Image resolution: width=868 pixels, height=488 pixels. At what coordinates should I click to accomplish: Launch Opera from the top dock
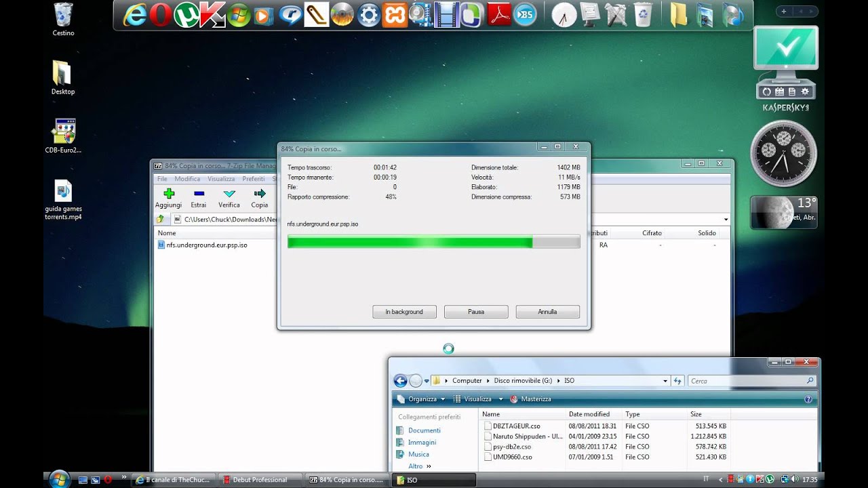[x=160, y=15]
